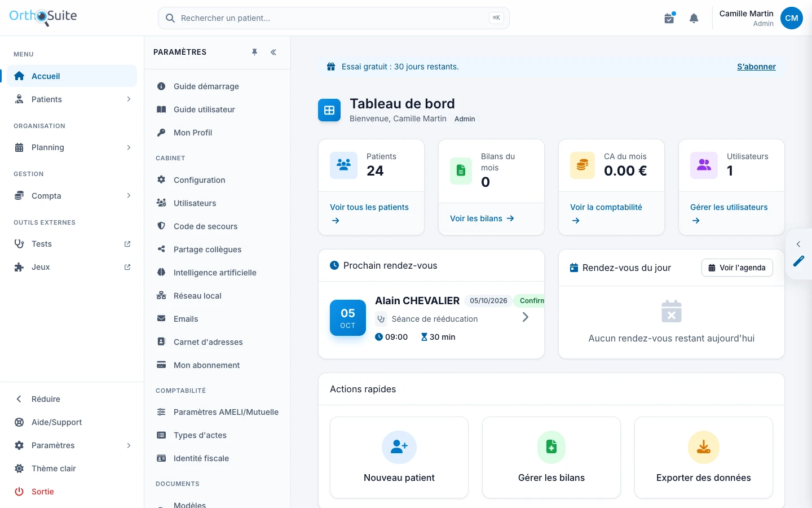Expand the Planning menu chevron
The width and height of the screenshot is (812, 508).
pyautogui.click(x=129, y=147)
